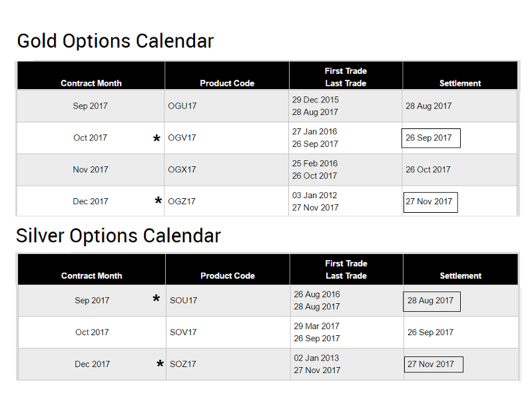Select the boxed 28 Aug 2017 Silver settlement
The height and width of the screenshot is (417, 532).
pos(431,301)
